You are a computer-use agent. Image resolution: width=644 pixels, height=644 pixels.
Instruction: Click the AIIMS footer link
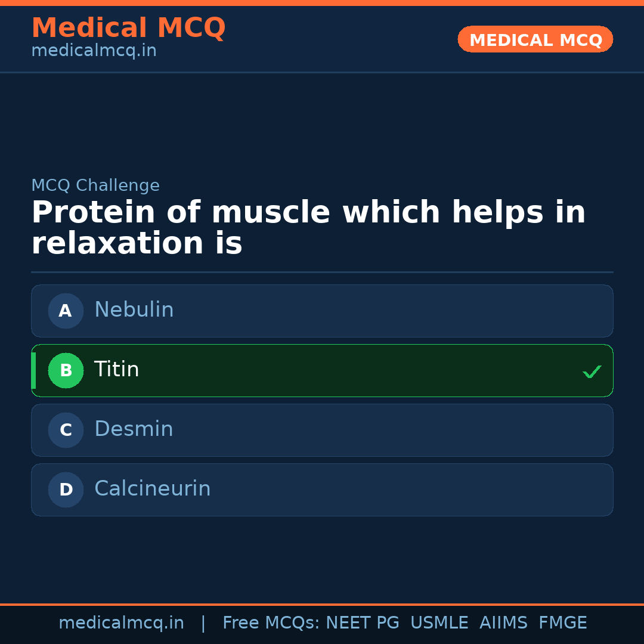click(x=504, y=623)
